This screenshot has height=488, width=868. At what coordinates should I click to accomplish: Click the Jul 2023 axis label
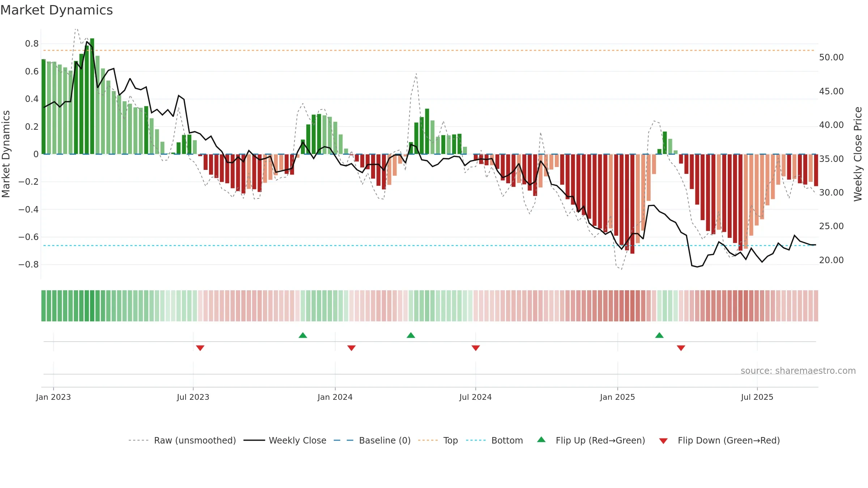[x=193, y=397]
